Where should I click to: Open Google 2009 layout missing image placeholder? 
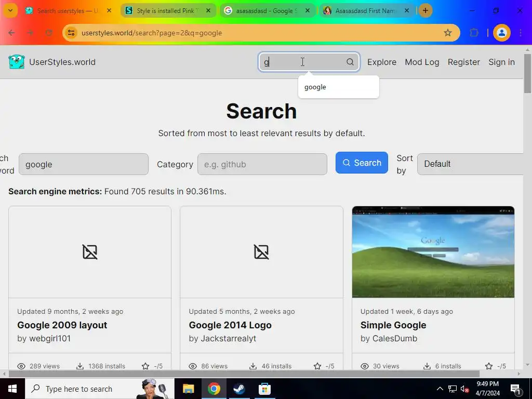(90, 252)
